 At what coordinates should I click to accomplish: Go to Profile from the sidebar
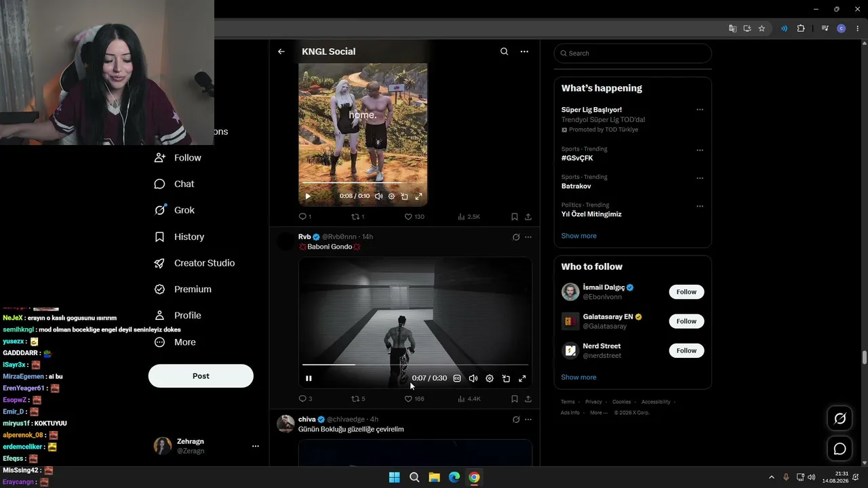pos(178,315)
